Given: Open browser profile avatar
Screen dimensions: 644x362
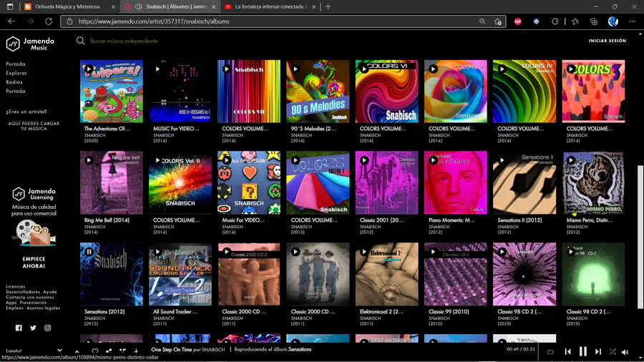Looking at the screenshot, I should 613,21.
